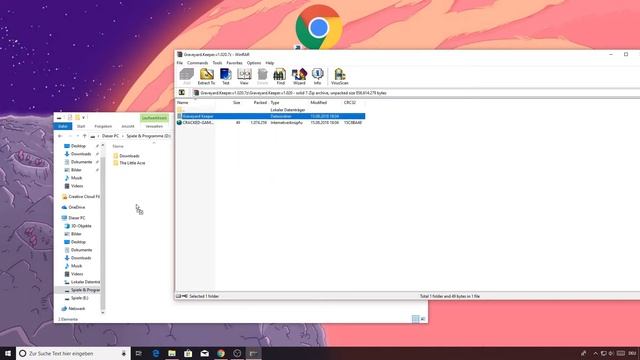The width and height of the screenshot is (640, 360).
Task: Open the Find tool in WinRAR
Action: [280, 76]
